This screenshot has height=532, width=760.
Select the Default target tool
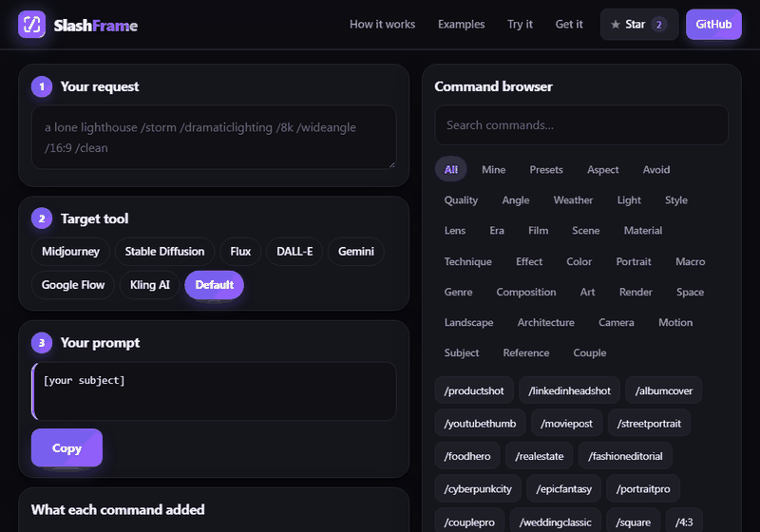click(x=215, y=285)
